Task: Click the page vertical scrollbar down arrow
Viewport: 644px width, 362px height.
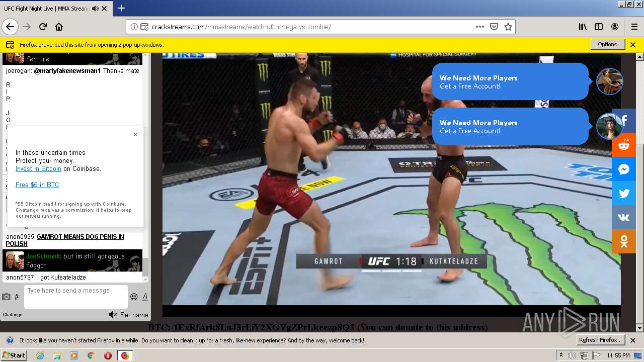Action: [x=640, y=328]
